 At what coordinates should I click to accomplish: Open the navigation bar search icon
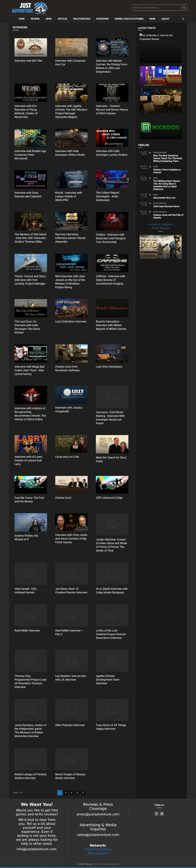(183, 19)
